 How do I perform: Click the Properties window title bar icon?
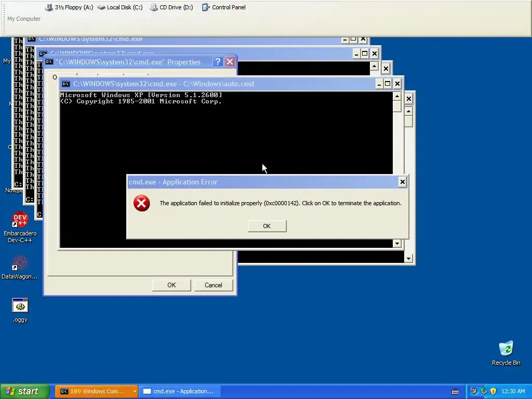point(49,62)
